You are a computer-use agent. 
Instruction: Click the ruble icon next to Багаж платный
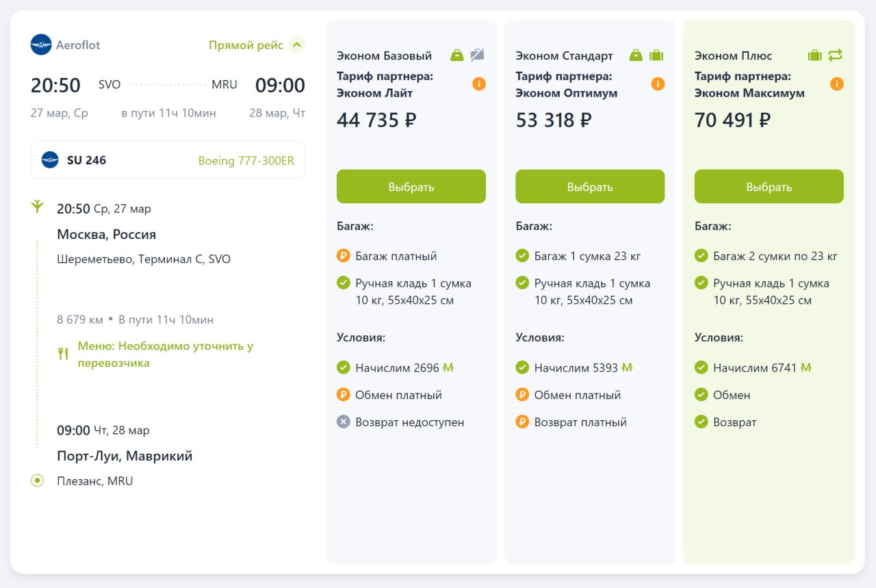[344, 256]
